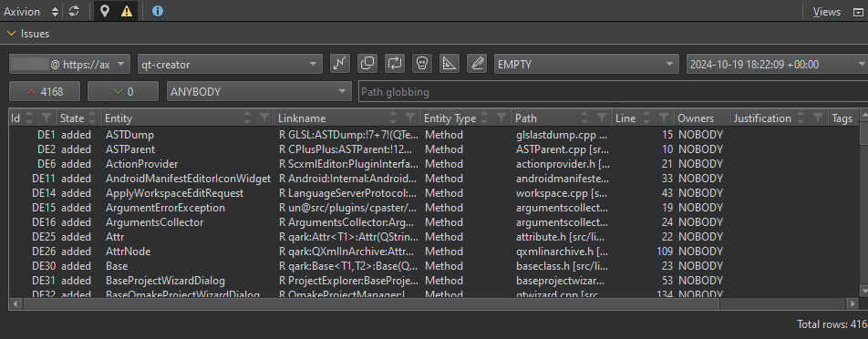The image size is (868, 339).
Task: Click filter icon in Line column
Action: tap(664, 118)
